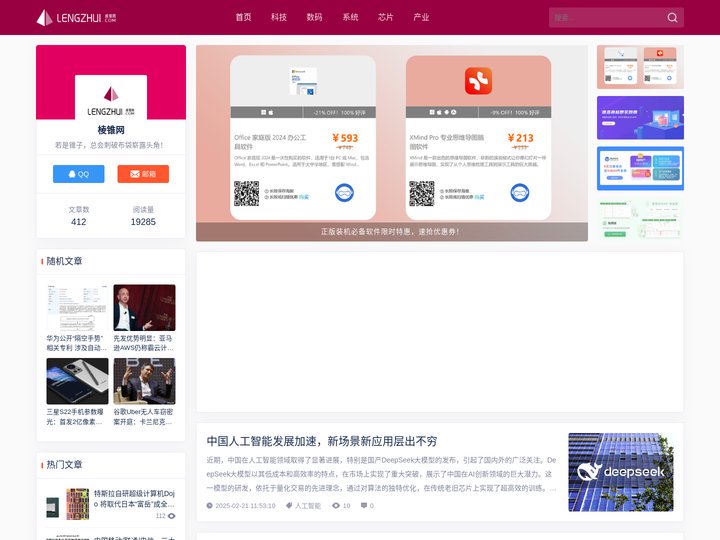
Task: Click the eye views icon showing 10
Action: pos(336,506)
